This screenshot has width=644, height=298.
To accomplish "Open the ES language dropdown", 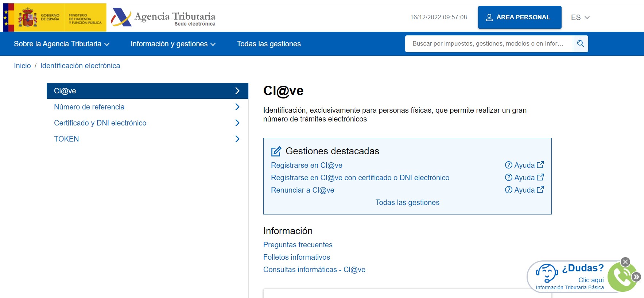I will coord(580,18).
